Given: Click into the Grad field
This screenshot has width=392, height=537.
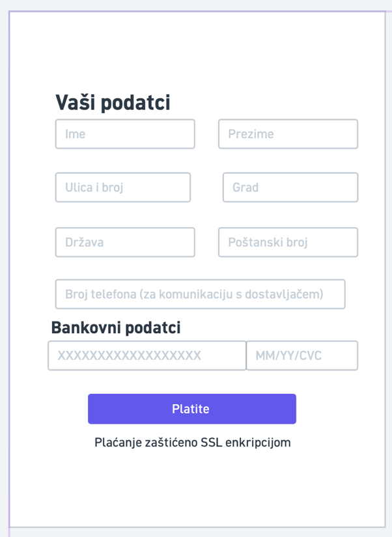Looking at the screenshot, I should click(x=290, y=187).
